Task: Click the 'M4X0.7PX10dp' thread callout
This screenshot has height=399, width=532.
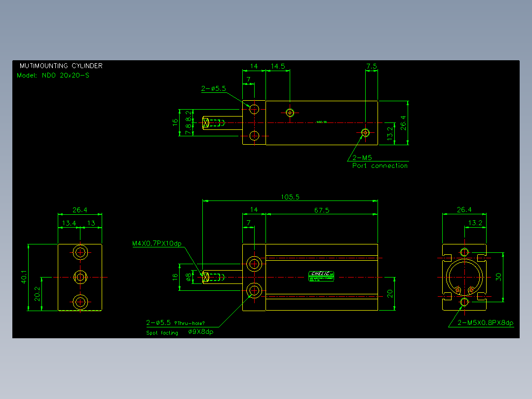Action: [157, 243]
